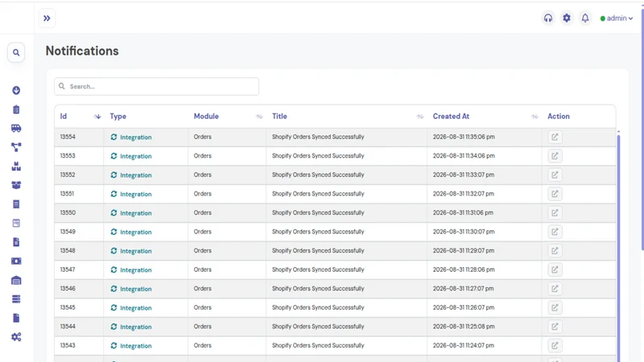The width and height of the screenshot is (644, 362).
Task: Click timestamp 2026-08-31 11:25:08 pm
Action: pyautogui.click(x=464, y=327)
